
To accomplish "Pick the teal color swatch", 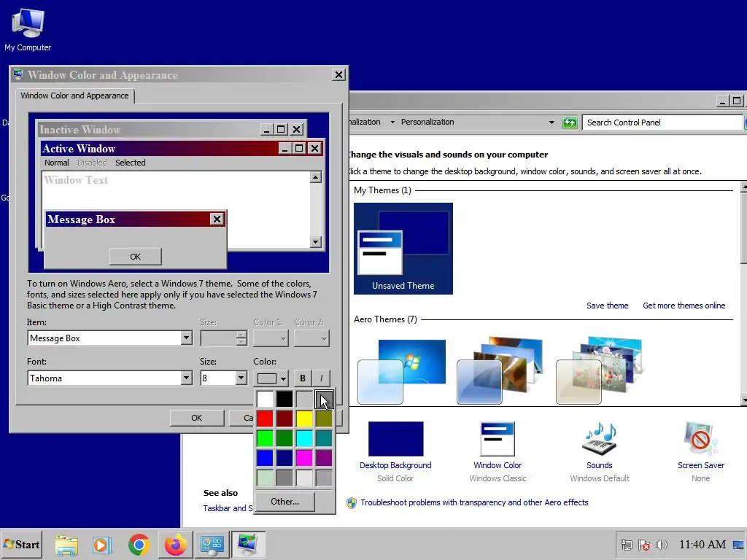I will tap(323, 438).
